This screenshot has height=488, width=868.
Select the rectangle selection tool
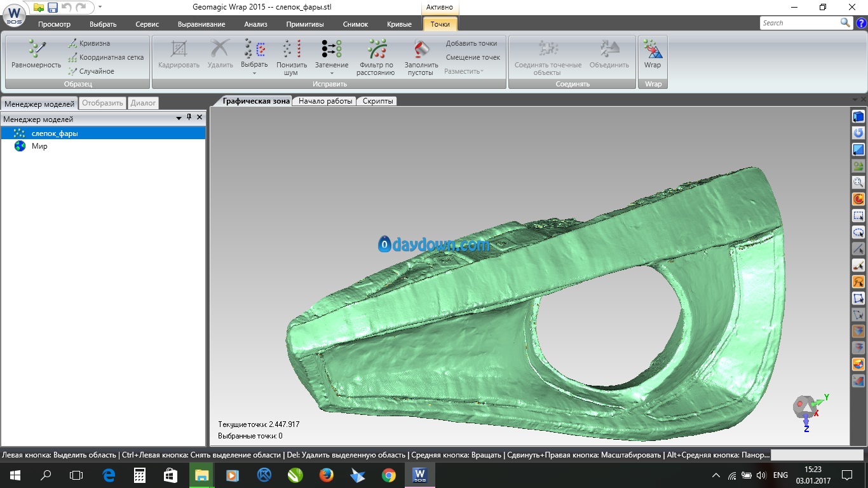[x=858, y=216]
